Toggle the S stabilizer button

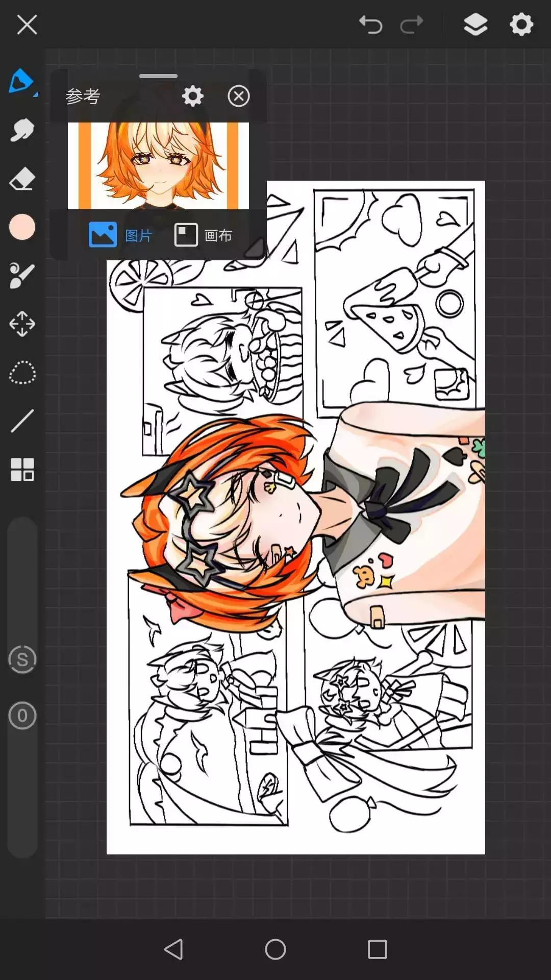pos(22,659)
